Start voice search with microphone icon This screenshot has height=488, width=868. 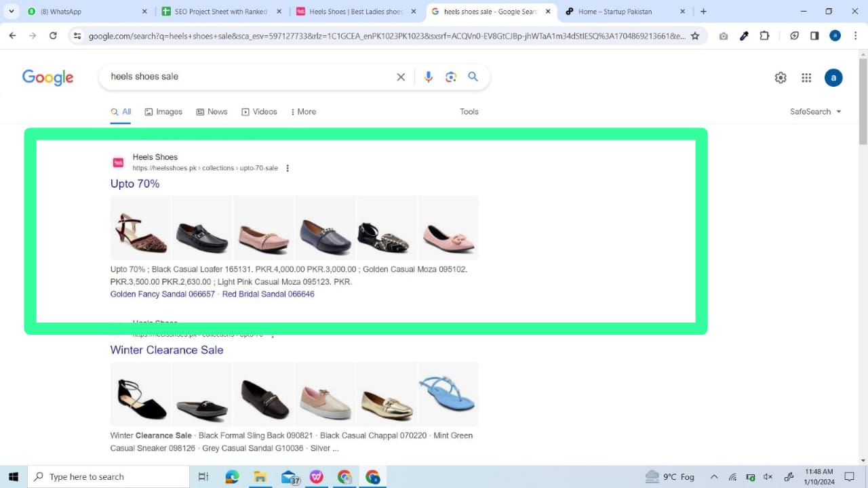click(428, 77)
